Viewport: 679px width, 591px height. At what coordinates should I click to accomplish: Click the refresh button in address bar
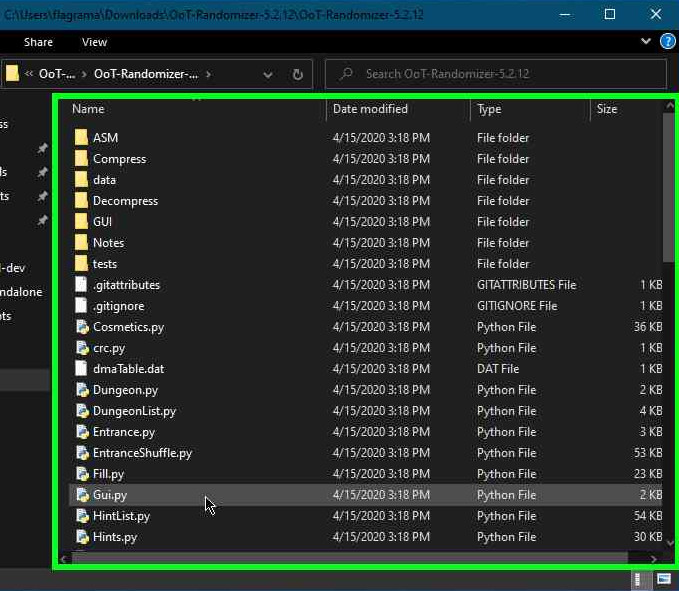(x=297, y=74)
